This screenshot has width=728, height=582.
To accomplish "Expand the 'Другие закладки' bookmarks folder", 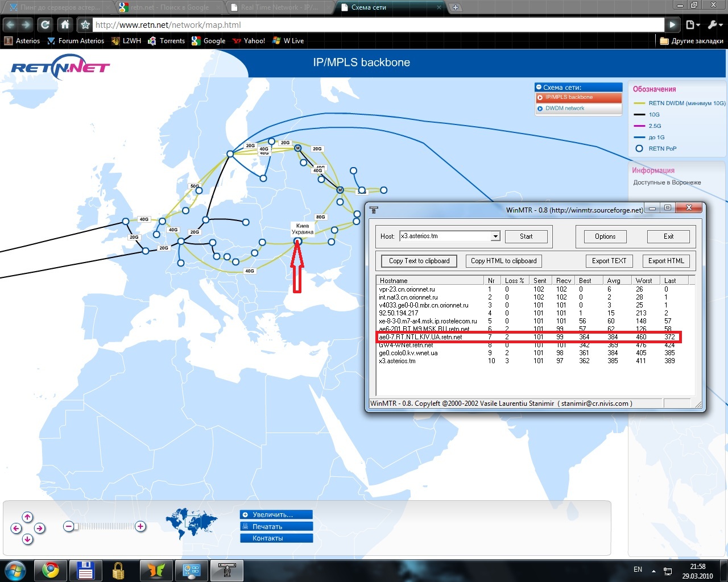I will (692, 41).
